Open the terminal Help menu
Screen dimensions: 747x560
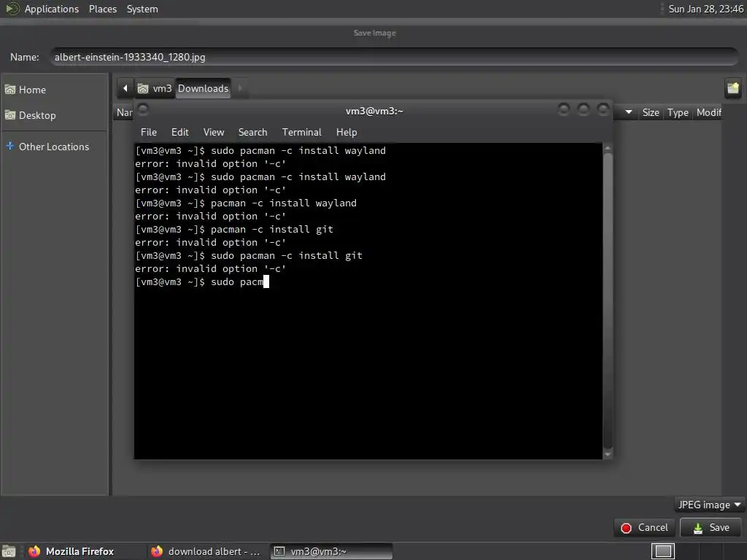tap(347, 133)
